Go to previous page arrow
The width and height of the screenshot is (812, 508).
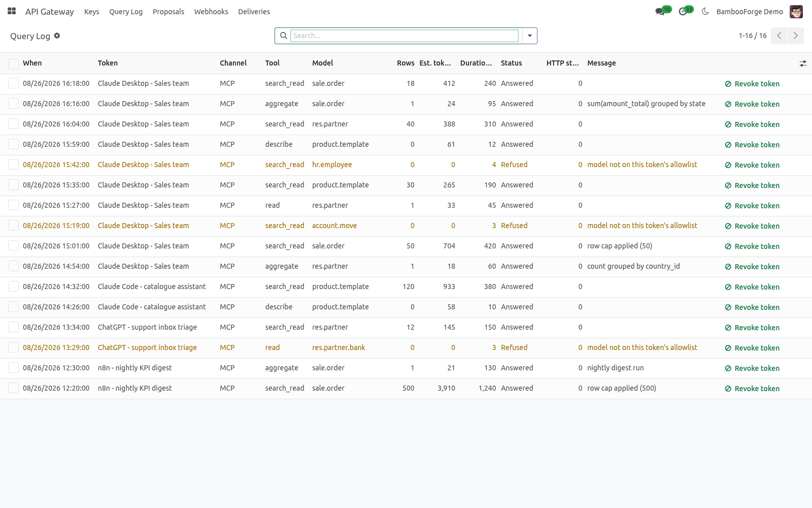pyautogui.click(x=779, y=36)
